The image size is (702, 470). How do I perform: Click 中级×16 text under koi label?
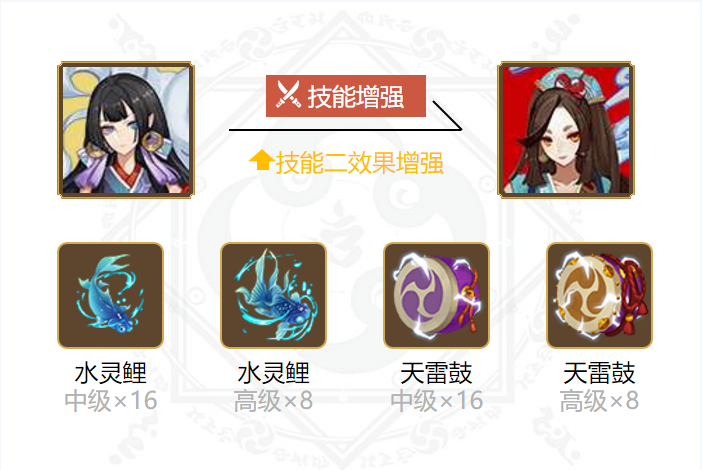[x=111, y=401]
